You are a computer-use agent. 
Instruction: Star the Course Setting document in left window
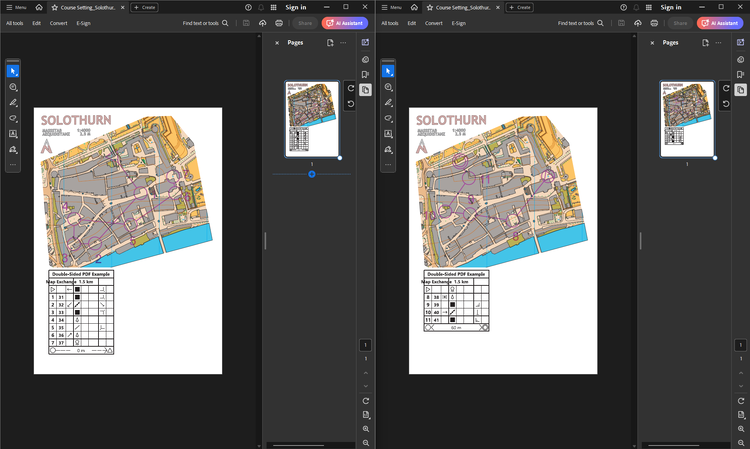(55, 7)
